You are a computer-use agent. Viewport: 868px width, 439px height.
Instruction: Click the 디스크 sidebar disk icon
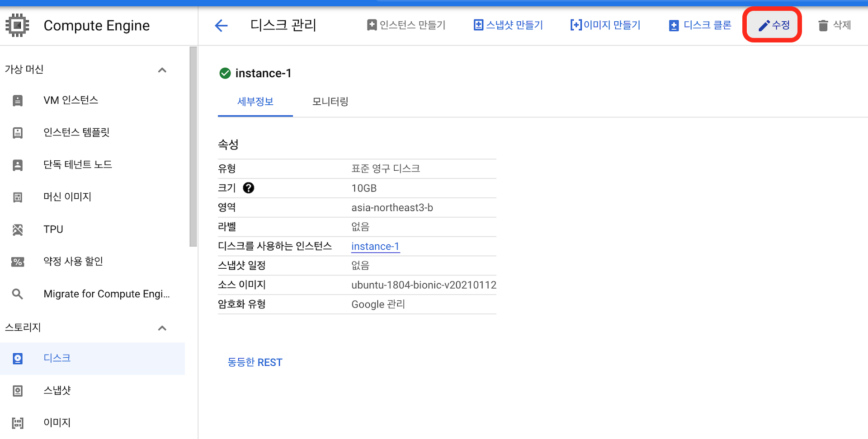(x=18, y=359)
